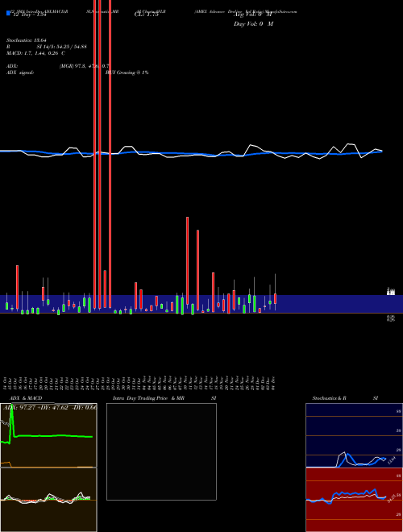Click the 'Avg Vol: 0 M' text
This screenshot has height=532, width=403.
253,15
